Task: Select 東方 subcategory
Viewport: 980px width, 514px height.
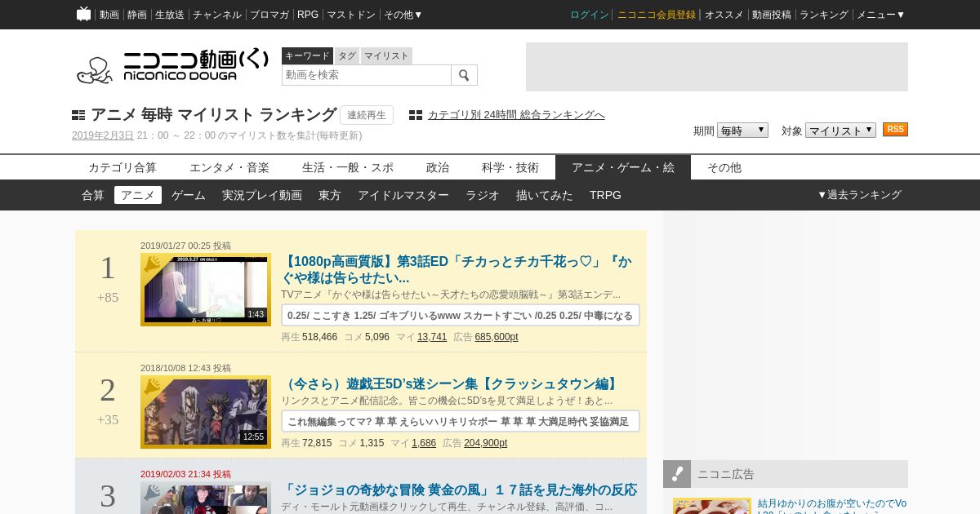Action: pos(330,195)
